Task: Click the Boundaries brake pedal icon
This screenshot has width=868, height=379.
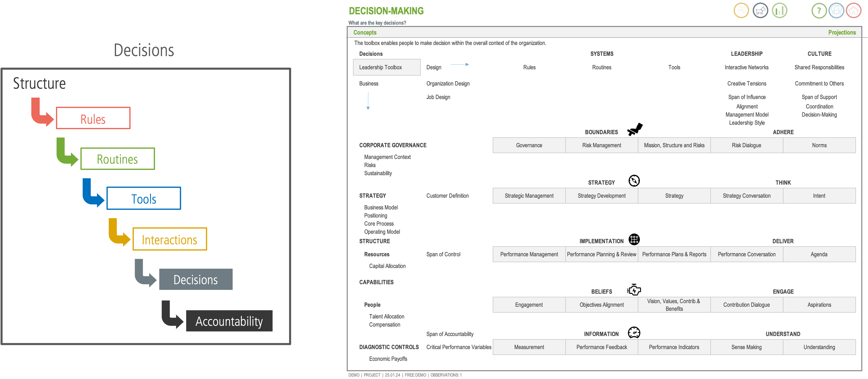Action: pos(635,129)
